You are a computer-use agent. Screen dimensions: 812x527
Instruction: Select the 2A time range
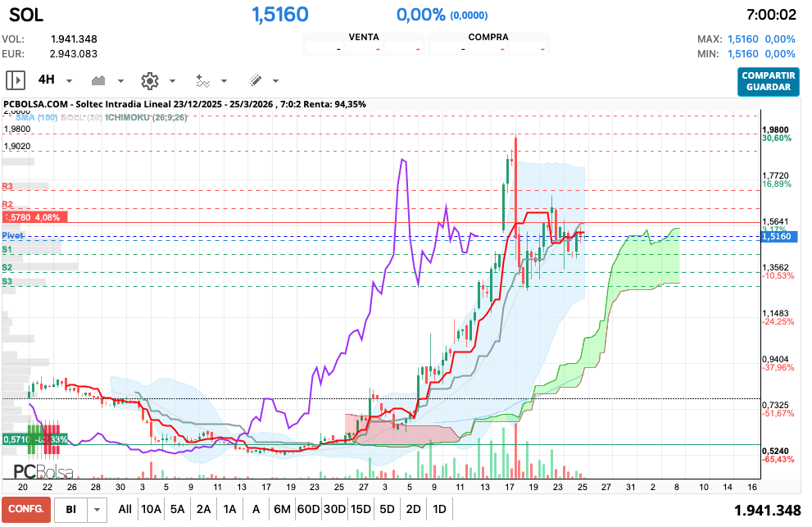(x=203, y=510)
